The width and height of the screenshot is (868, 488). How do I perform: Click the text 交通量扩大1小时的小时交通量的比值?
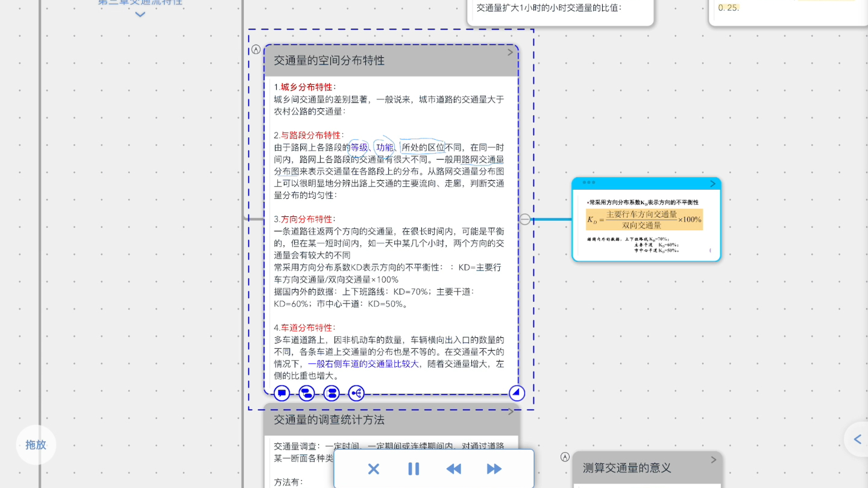coord(549,8)
